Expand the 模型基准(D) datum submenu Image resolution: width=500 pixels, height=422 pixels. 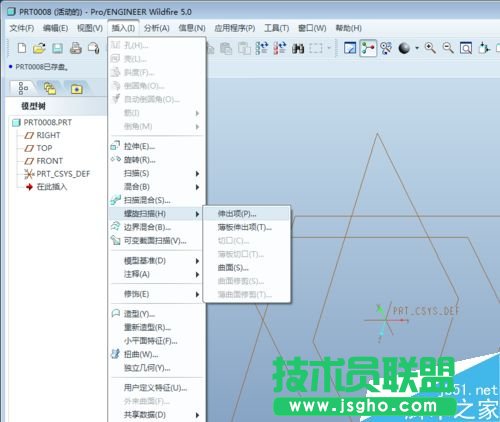(x=156, y=261)
